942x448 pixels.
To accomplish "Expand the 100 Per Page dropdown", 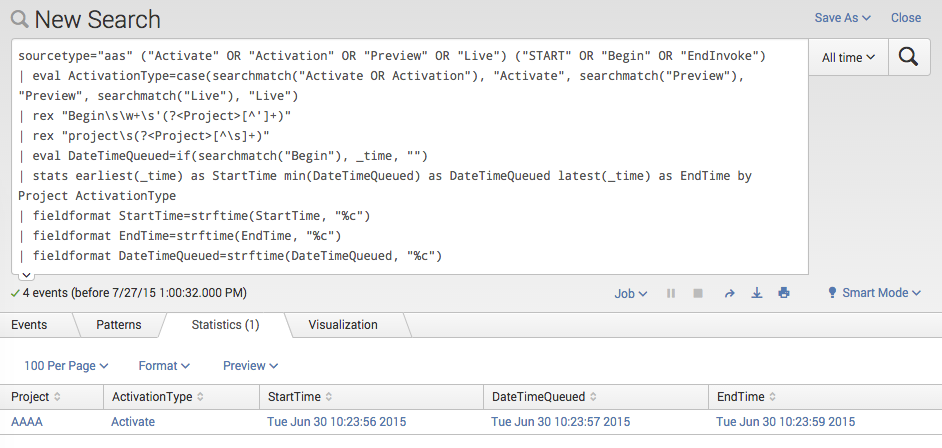I will [66, 366].
